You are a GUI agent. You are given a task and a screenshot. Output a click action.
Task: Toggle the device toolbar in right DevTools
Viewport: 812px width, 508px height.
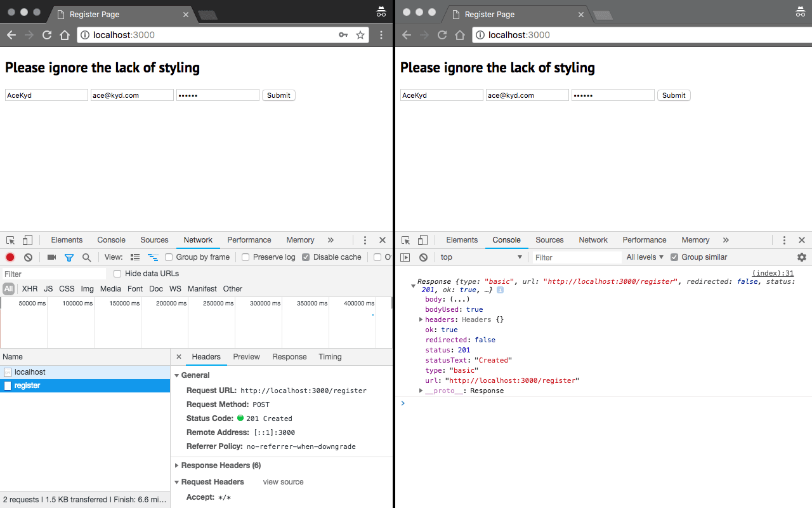click(x=422, y=240)
